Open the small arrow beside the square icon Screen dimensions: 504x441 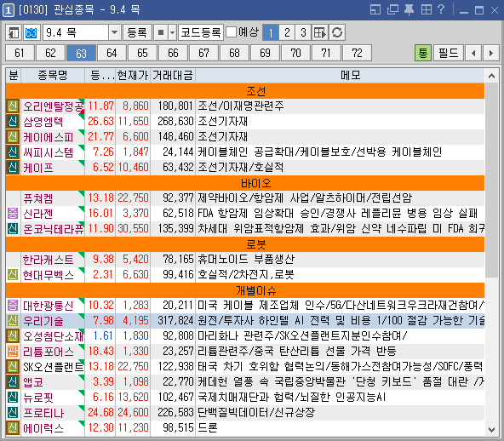click(x=173, y=32)
